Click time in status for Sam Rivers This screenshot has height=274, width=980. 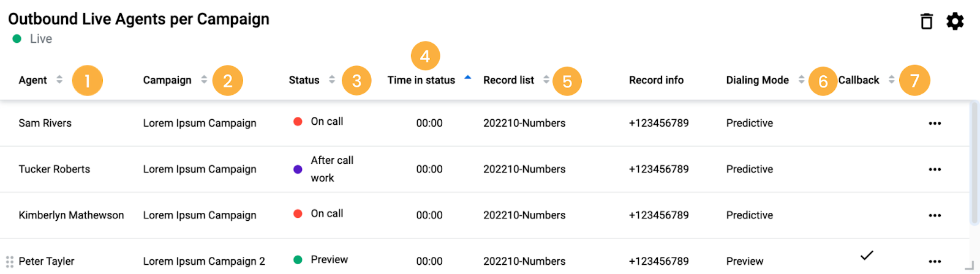tap(429, 123)
